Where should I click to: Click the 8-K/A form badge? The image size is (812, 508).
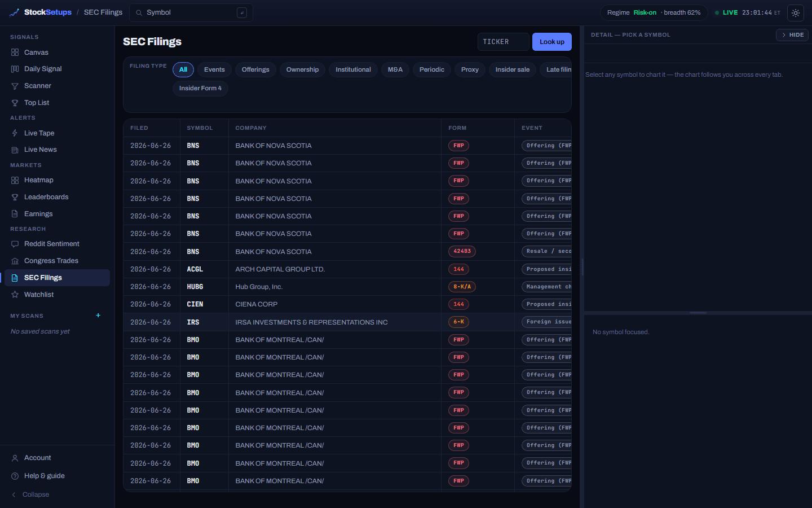point(462,287)
